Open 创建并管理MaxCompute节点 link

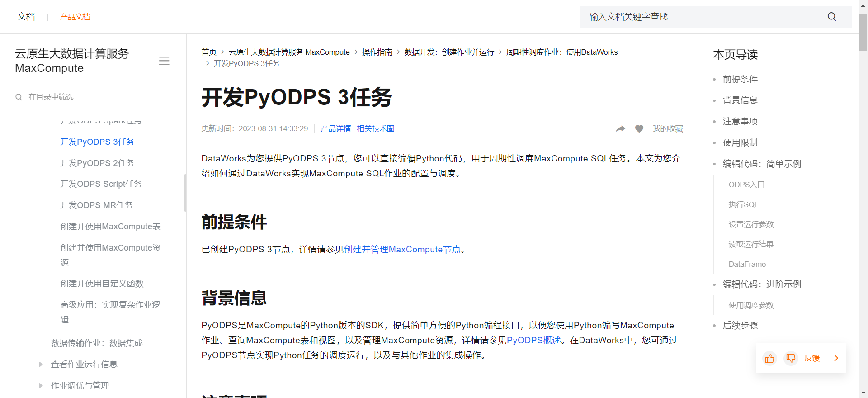tap(402, 250)
